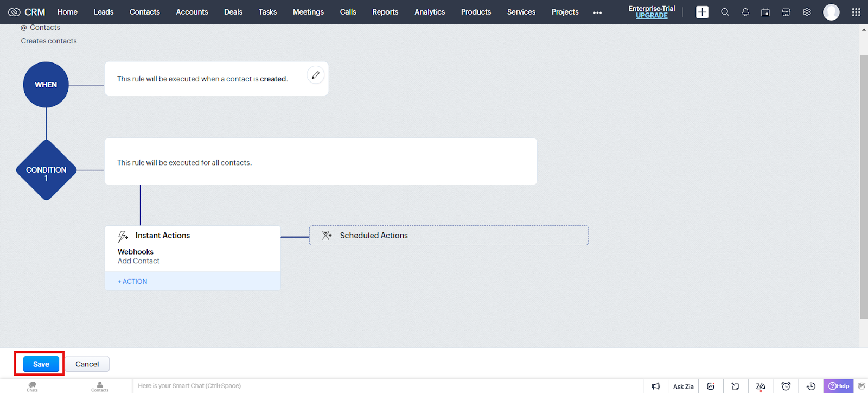The height and width of the screenshot is (393, 868).
Task: Open the Services tab
Action: pos(521,12)
